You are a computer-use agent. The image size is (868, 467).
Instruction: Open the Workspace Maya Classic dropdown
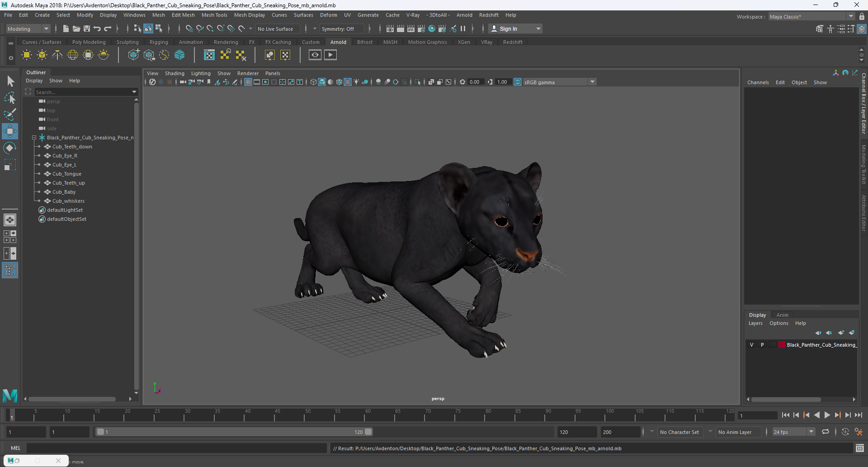point(811,17)
